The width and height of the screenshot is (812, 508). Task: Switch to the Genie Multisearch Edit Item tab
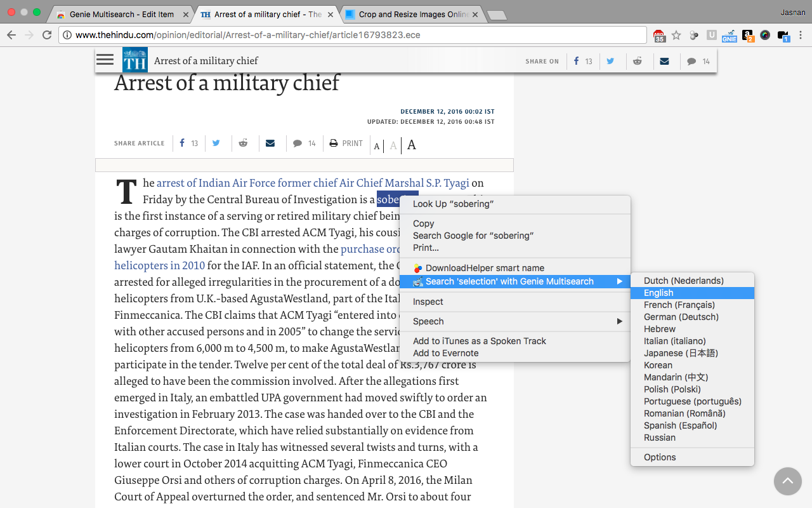point(121,14)
